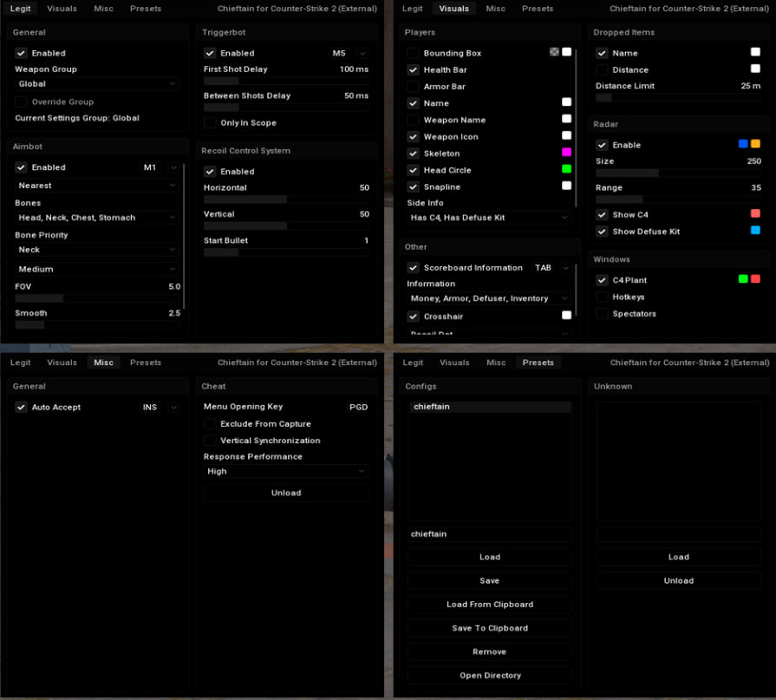Open the blue Radar color swatch

(x=743, y=144)
